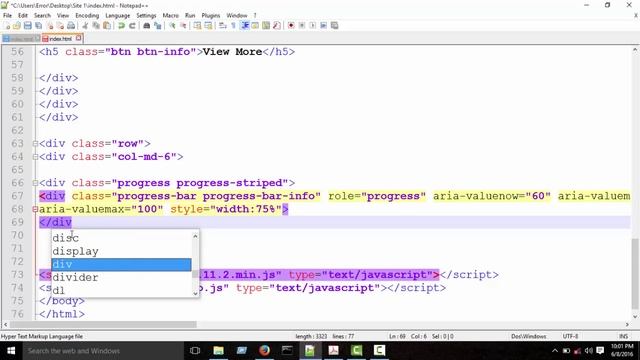Image resolution: width=640 pixels, height=360 pixels.
Task: Click autocomplete list scroll down arrow
Action: (x=195, y=293)
